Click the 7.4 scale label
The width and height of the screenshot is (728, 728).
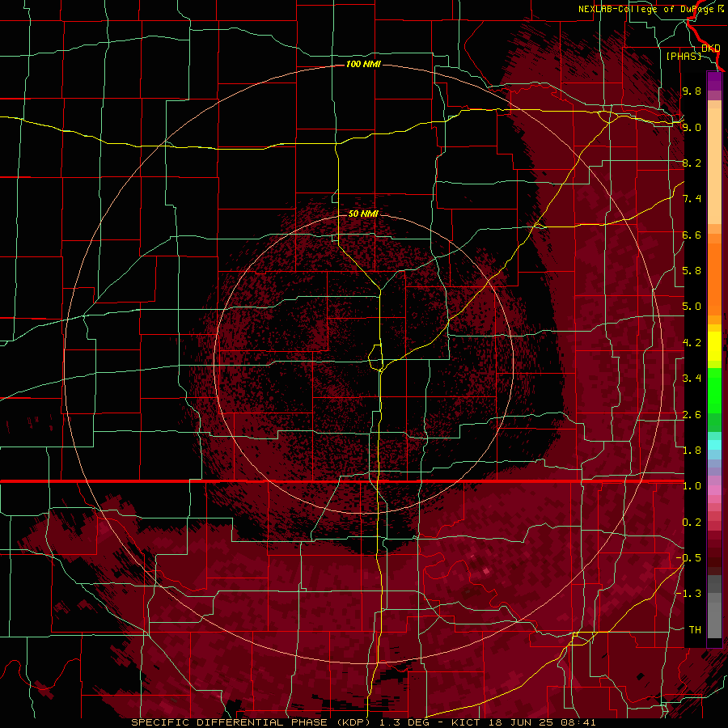click(x=692, y=199)
